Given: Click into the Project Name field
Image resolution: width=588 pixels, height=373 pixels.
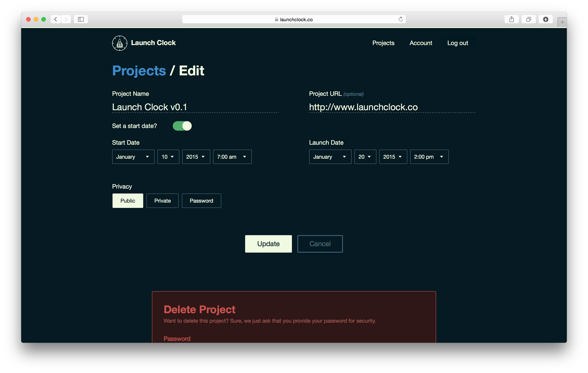Looking at the screenshot, I should point(195,107).
